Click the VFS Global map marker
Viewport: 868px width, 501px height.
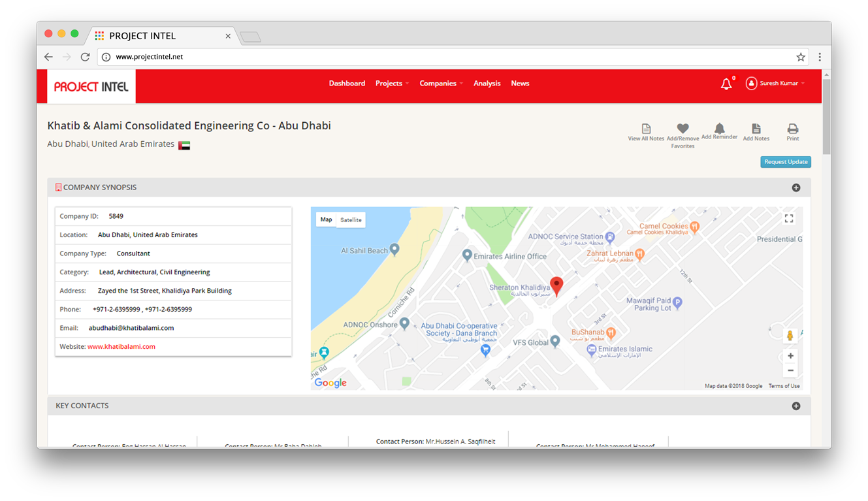pos(555,341)
